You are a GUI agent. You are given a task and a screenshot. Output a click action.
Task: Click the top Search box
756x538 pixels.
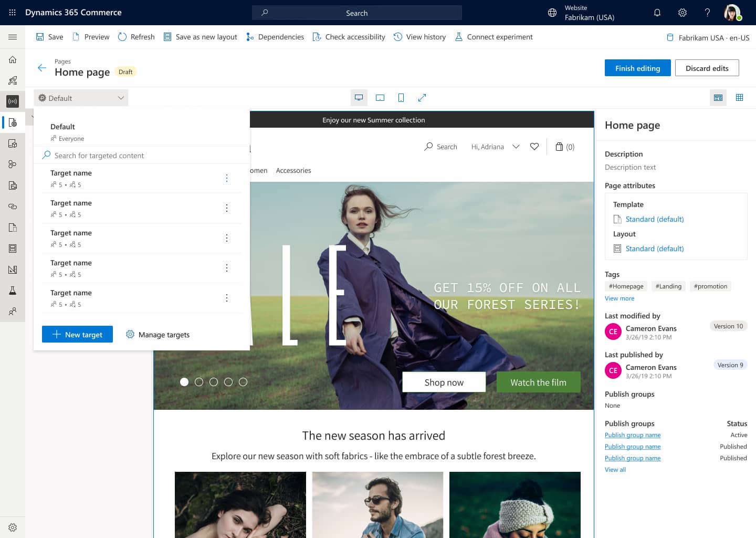(357, 13)
